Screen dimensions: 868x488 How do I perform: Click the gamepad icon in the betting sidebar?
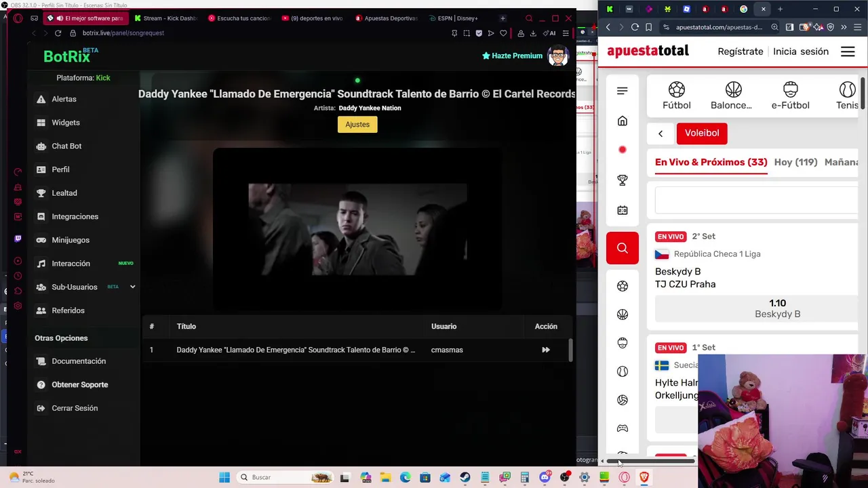[x=623, y=428]
